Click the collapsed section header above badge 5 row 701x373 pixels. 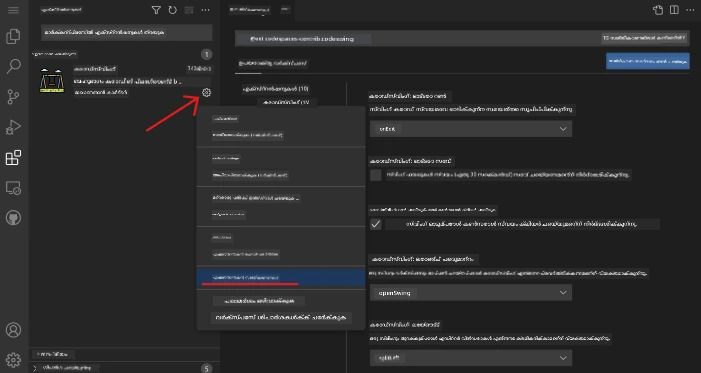(125, 354)
